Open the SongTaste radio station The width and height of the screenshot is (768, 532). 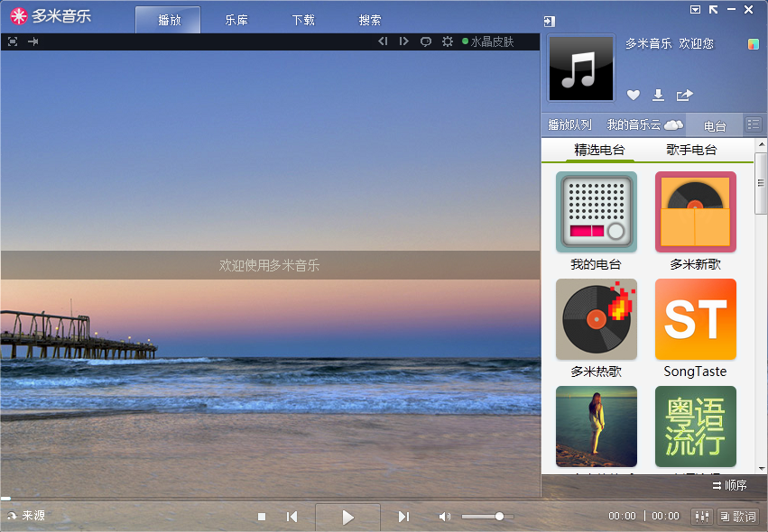(x=695, y=319)
